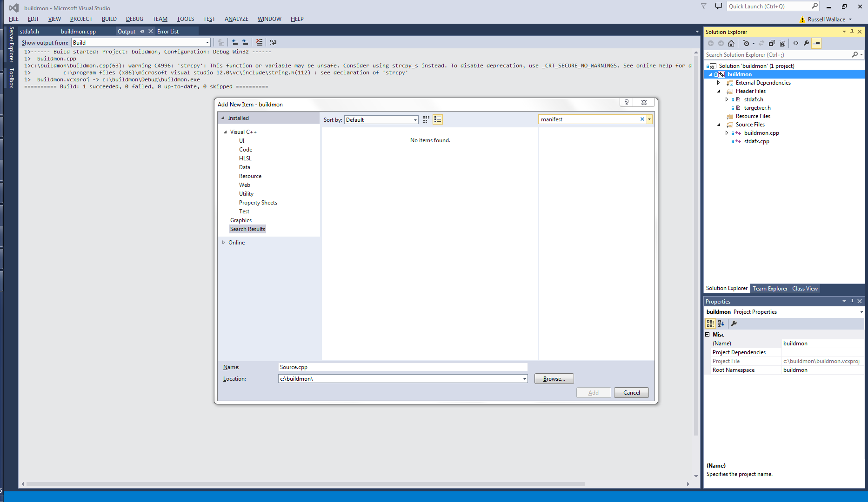Click the Quick Launch input box

point(769,6)
